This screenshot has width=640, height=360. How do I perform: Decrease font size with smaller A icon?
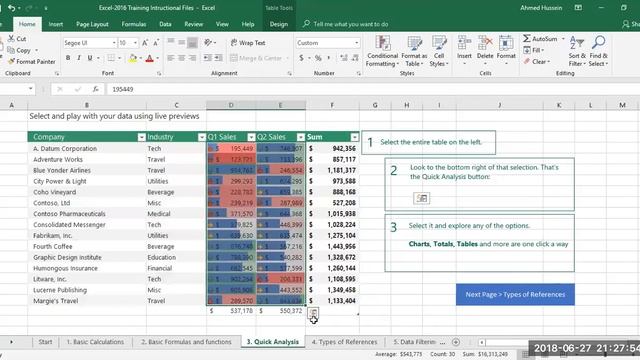156,43
